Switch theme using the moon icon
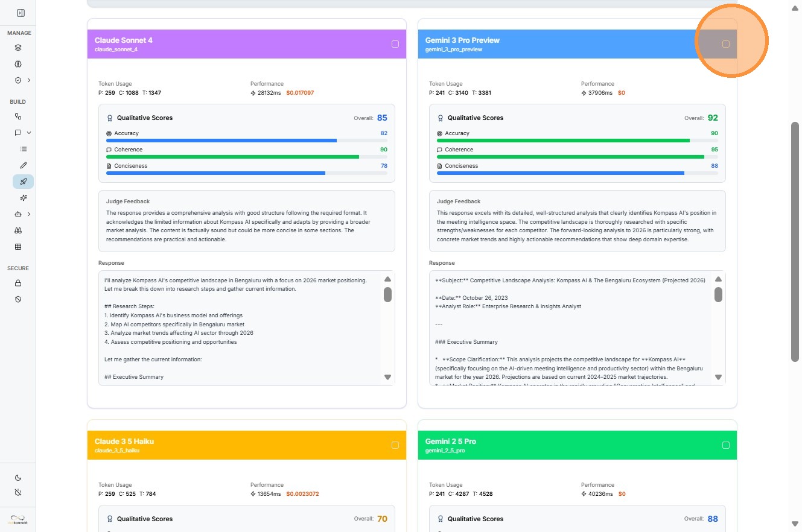Screen dimensions: 802x532 pyautogui.click(x=18, y=478)
